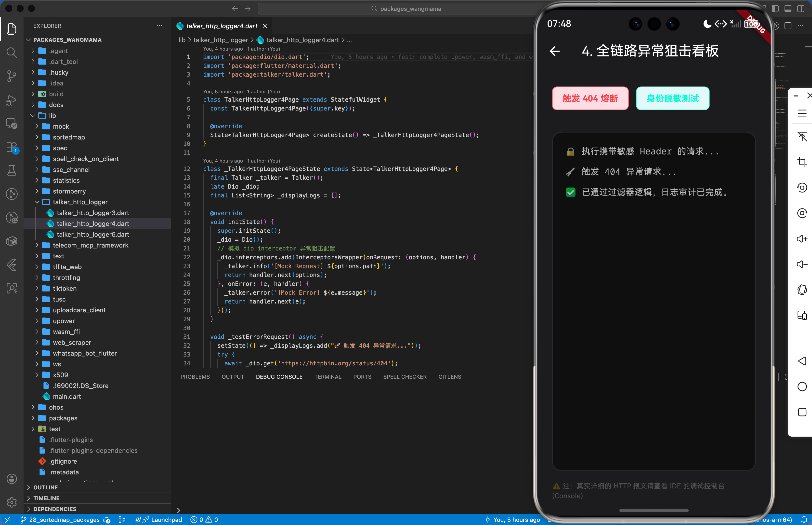The width and height of the screenshot is (812, 525).
Task: Switch to the PROBLEMS tab
Action: [195, 377]
